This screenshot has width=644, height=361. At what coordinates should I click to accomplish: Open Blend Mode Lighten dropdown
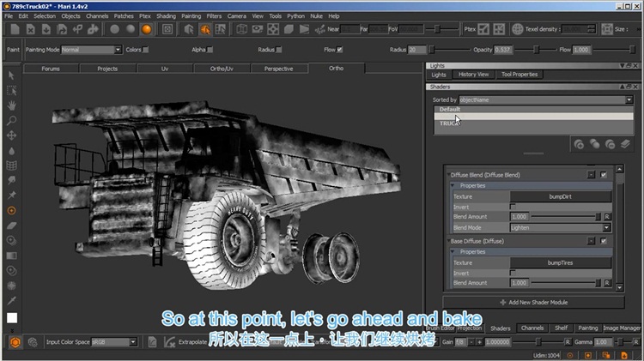point(561,228)
